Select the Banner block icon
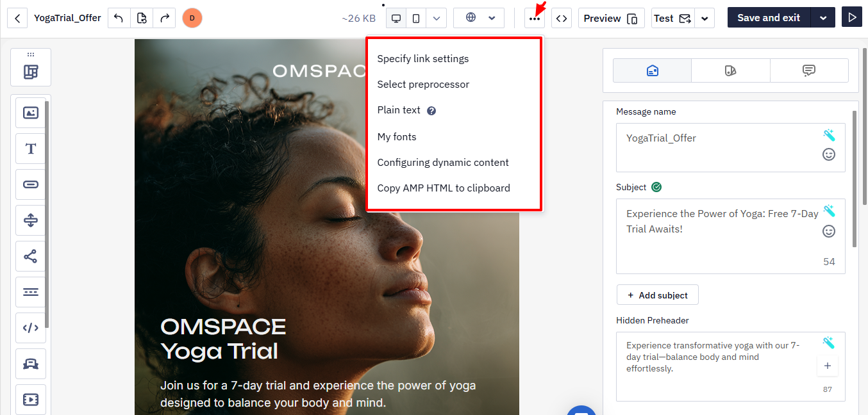Image resolution: width=868 pixels, height=415 pixels. click(31, 364)
